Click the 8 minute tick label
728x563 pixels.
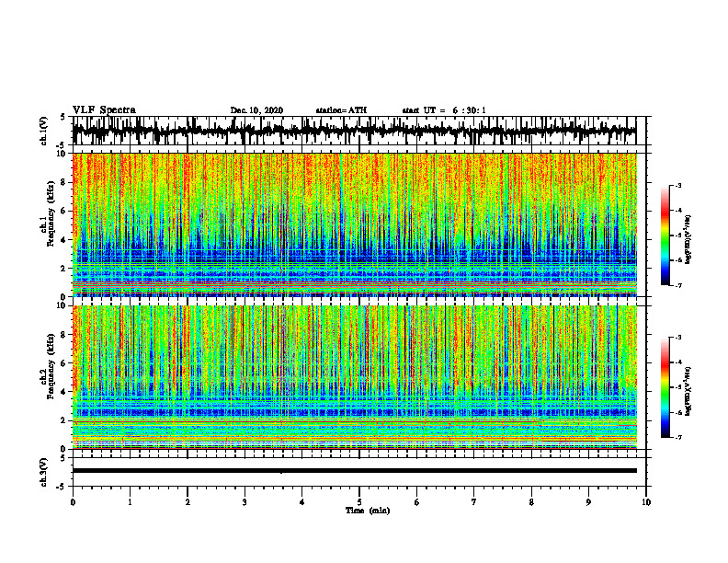(x=531, y=502)
